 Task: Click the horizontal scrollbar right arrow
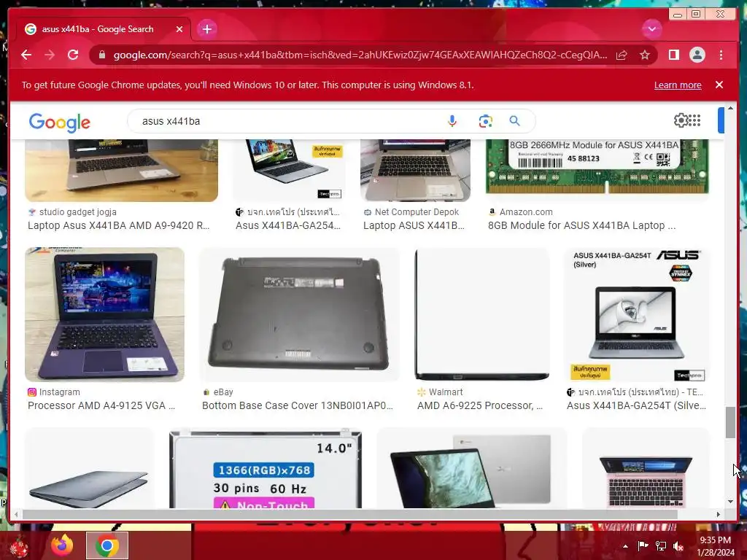click(x=719, y=514)
